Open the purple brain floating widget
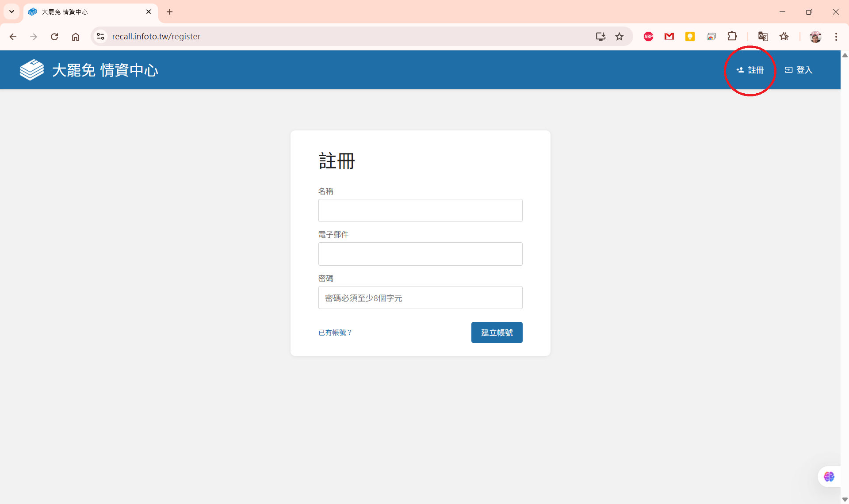The width and height of the screenshot is (849, 504). [x=829, y=477]
